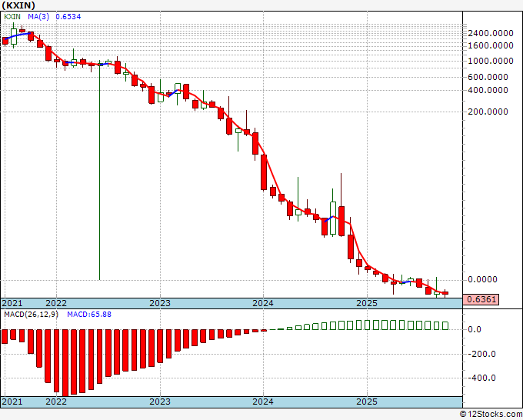Screen dimensions: 523x420
Task: Click the (KXIN) chart title
Action: point(18,5)
